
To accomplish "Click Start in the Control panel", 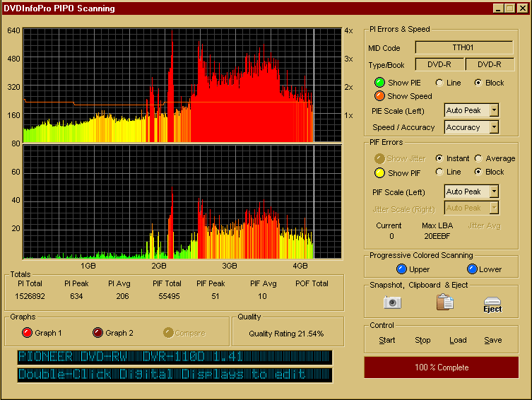I will tap(387, 340).
